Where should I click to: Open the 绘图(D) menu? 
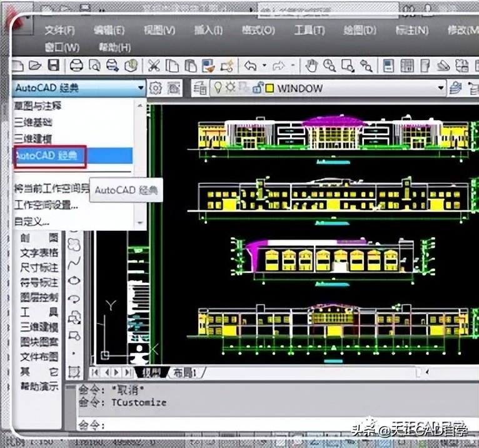pyautogui.click(x=360, y=30)
